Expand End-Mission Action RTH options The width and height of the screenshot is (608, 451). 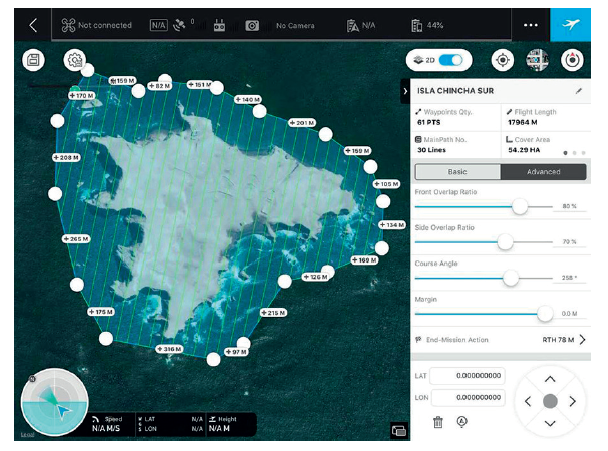tap(582, 340)
